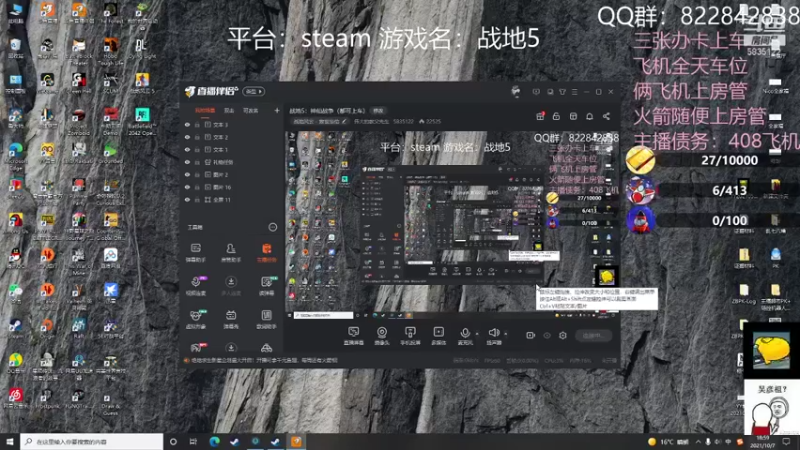The width and height of the screenshot is (800, 450).
Task: Click the feedback icon in the title bar
Action: pos(536,92)
